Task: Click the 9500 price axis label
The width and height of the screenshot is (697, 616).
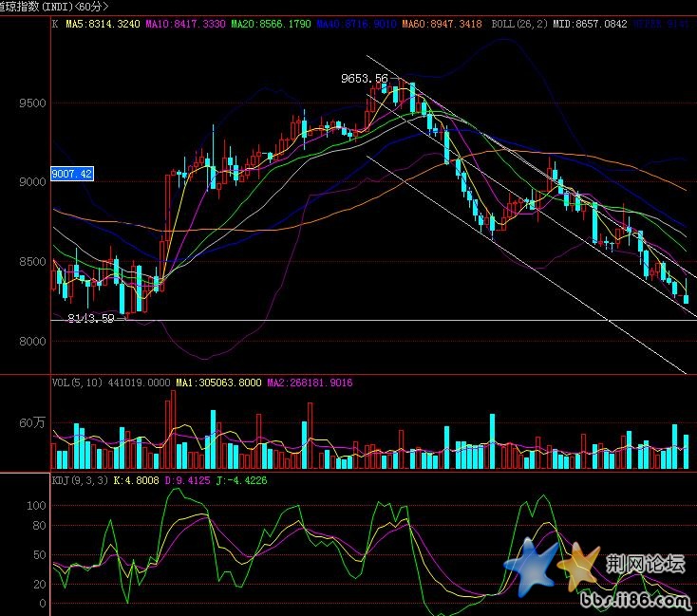Action: point(32,103)
